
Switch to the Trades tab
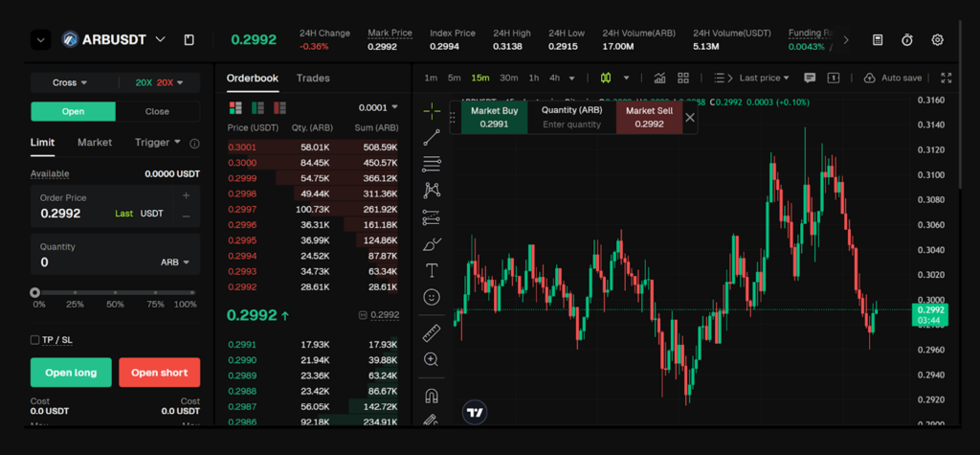(313, 79)
